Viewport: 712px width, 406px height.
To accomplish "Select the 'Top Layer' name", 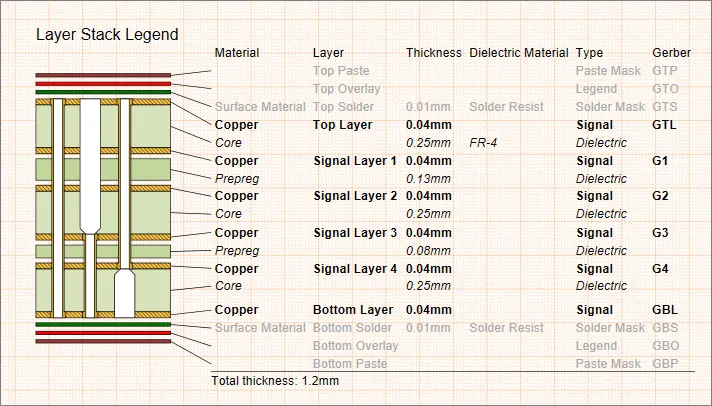I will [343, 125].
